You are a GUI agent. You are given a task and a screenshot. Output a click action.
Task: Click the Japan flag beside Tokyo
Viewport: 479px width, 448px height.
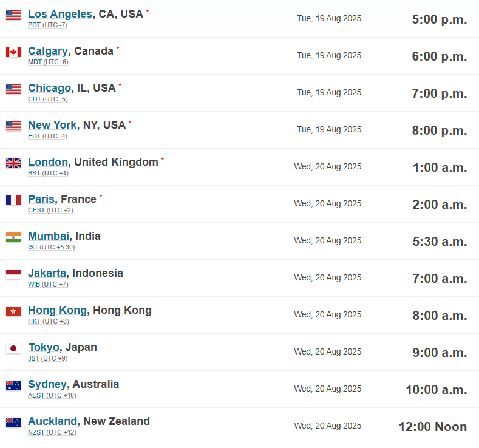[13, 348]
